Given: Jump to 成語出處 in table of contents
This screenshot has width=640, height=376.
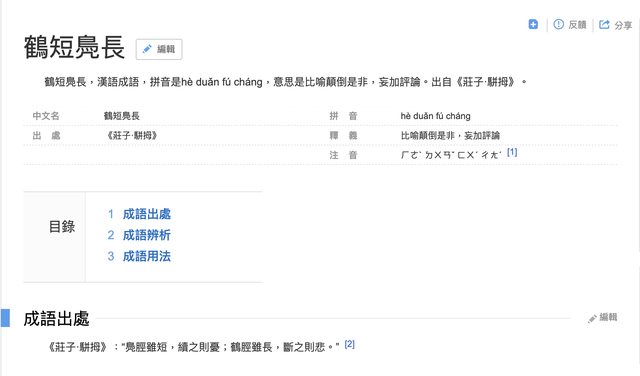Looking at the screenshot, I should (147, 214).
